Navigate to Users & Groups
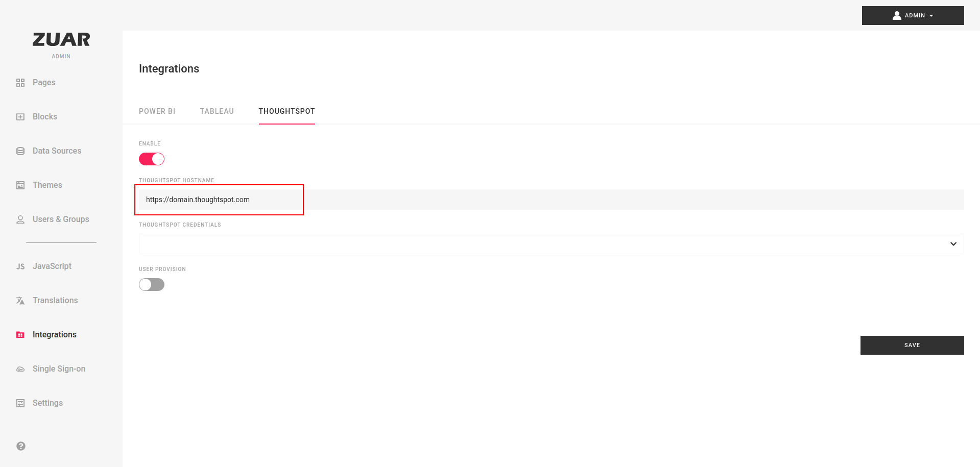The image size is (980, 467). (x=61, y=219)
